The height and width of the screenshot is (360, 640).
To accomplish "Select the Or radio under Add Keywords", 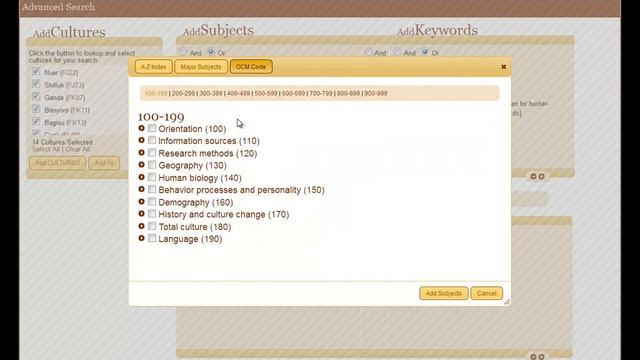I will (425, 52).
